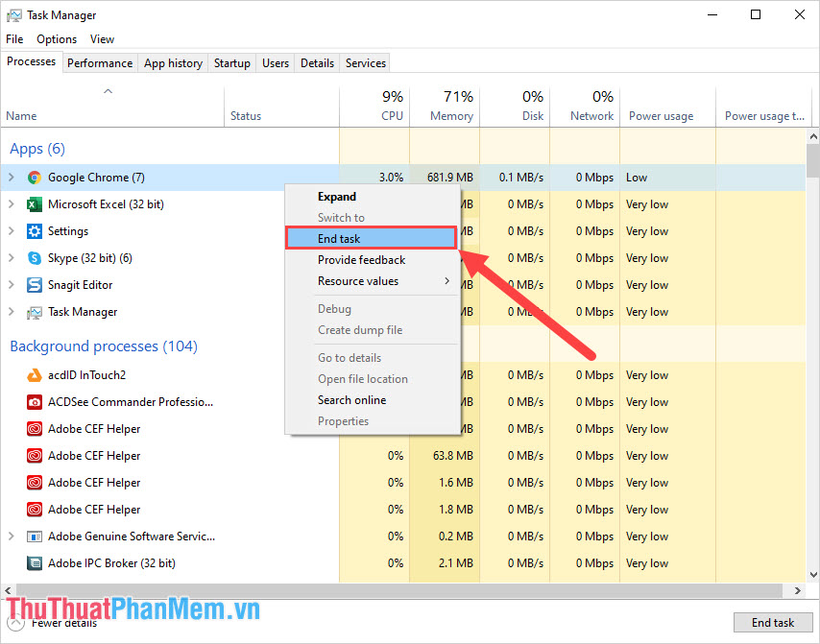Expand the Google Chrome process group

click(x=11, y=178)
